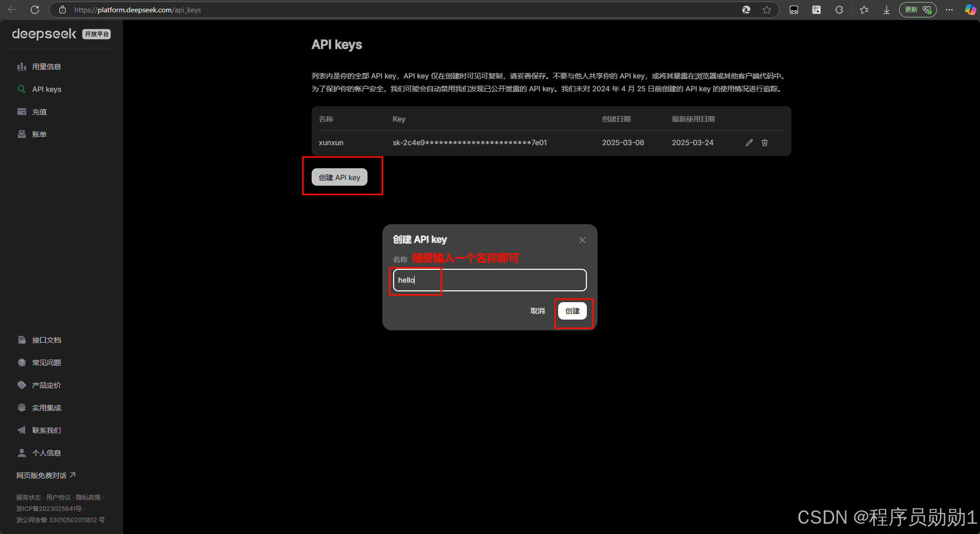Click the site info lock icon
Screen dimensions: 980x534
63,10
